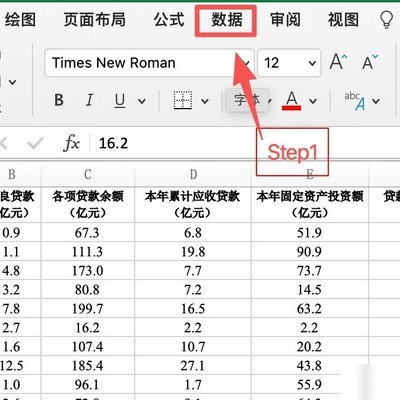Select the cell with value 43.8
The height and width of the screenshot is (400, 400).
(x=310, y=365)
